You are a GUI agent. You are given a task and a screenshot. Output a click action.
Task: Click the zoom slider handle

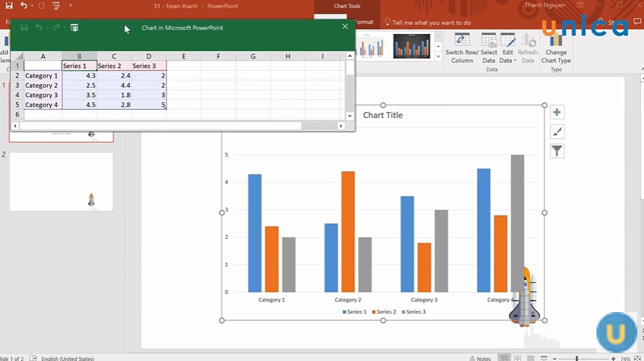tap(577, 358)
